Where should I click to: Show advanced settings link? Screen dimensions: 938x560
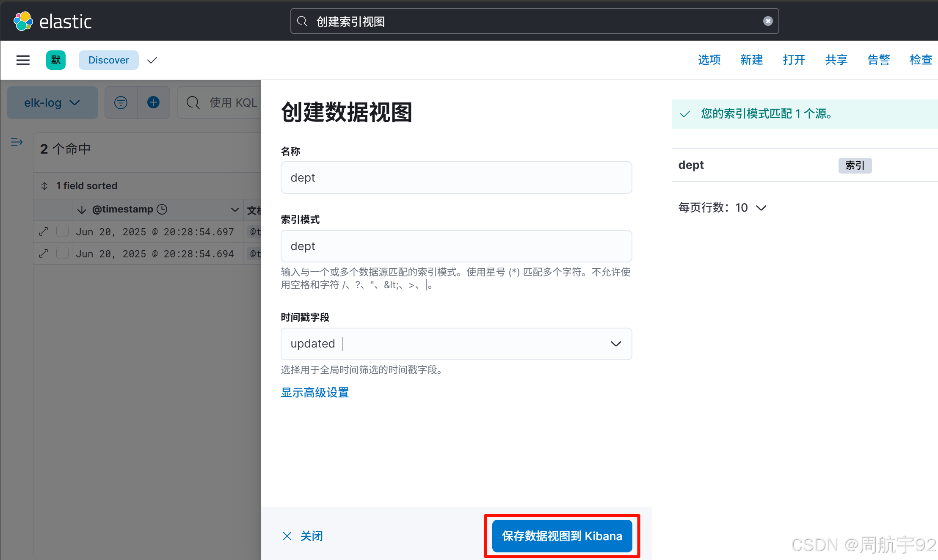click(315, 392)
